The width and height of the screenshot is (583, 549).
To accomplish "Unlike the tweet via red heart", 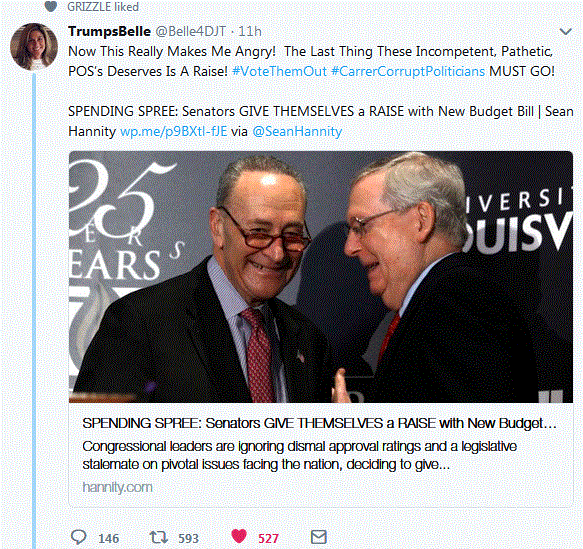I will coord(239,536).
